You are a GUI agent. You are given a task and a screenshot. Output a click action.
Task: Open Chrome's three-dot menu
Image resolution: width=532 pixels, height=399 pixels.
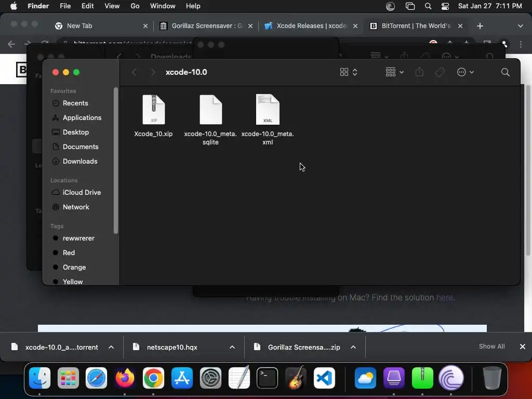521,44
